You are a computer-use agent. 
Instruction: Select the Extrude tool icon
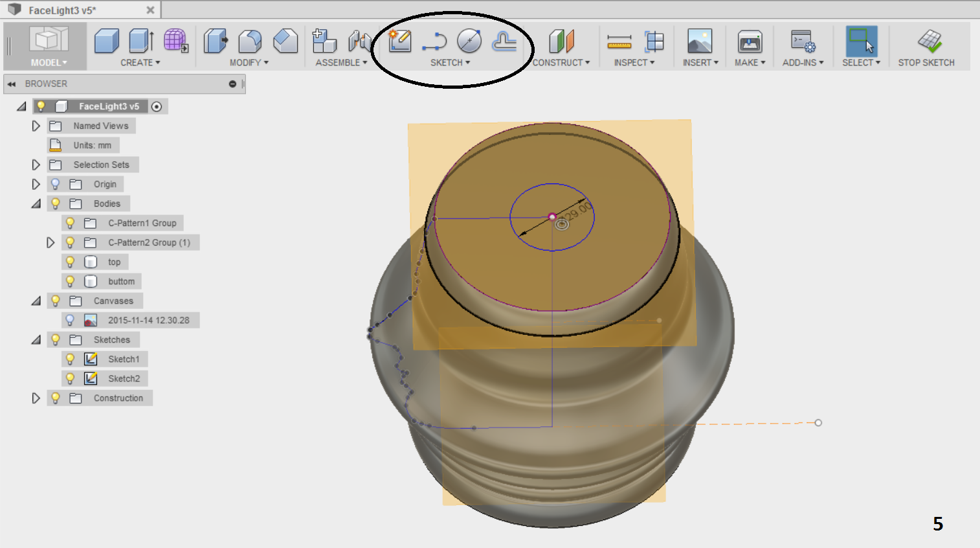(141, 41)
